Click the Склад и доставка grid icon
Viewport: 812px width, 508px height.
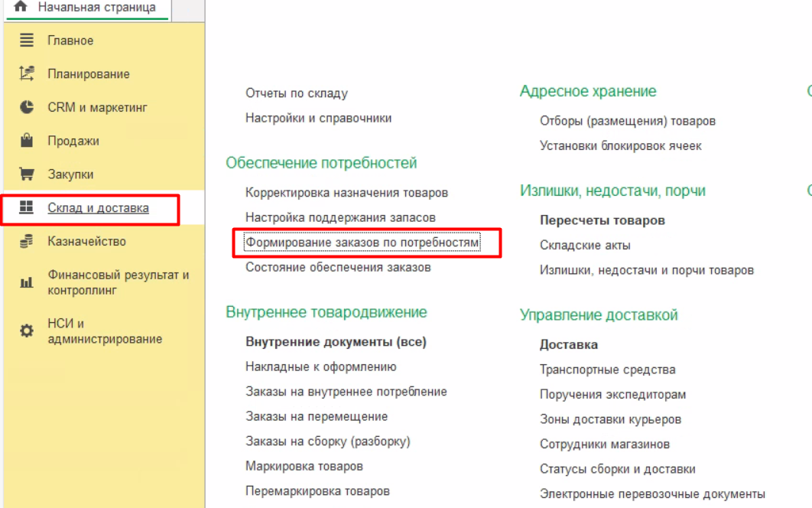tap(27, 208)
